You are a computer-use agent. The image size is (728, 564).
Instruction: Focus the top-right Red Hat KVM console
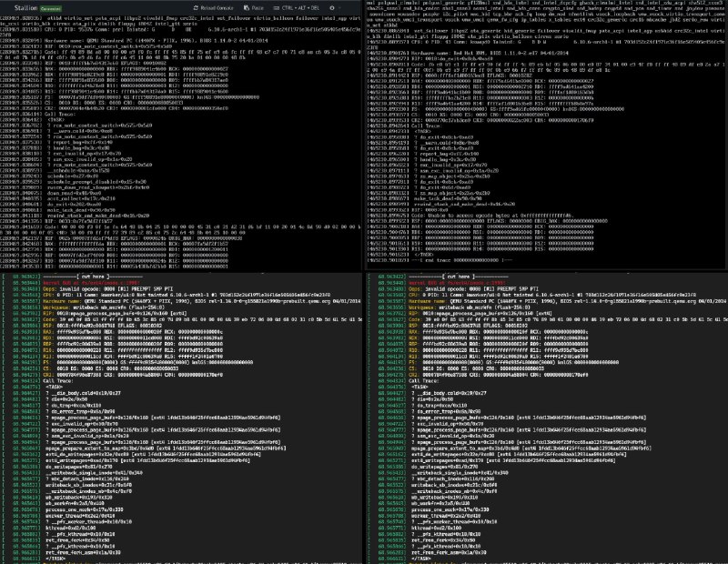546,136
